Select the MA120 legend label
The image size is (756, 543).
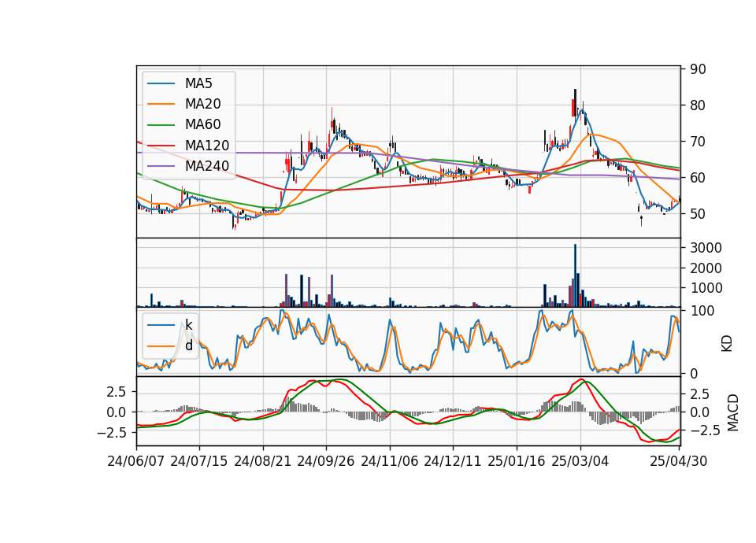point(207,145)
